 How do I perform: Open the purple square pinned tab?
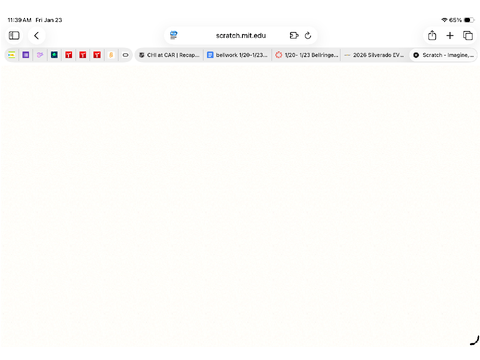(x=26, y=55)
